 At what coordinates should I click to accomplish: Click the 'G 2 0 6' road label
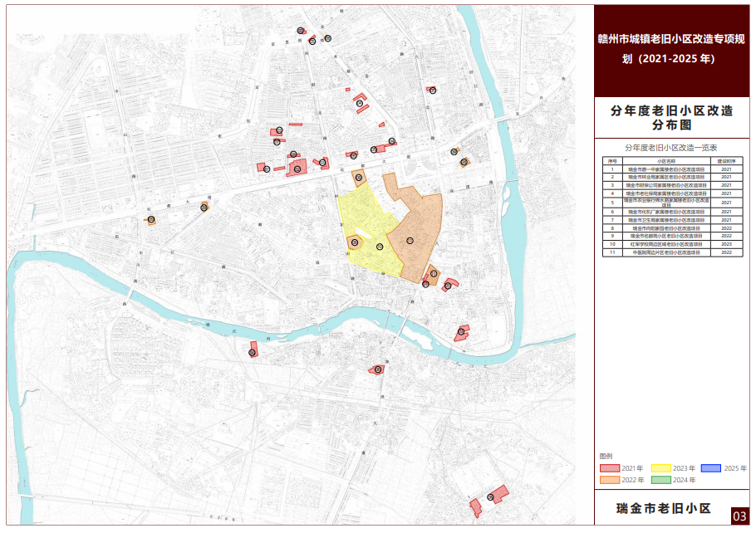tap(223, 519)
